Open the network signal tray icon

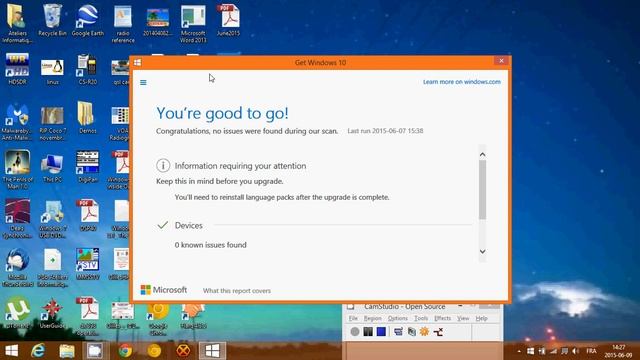click(x=553, y=351)
